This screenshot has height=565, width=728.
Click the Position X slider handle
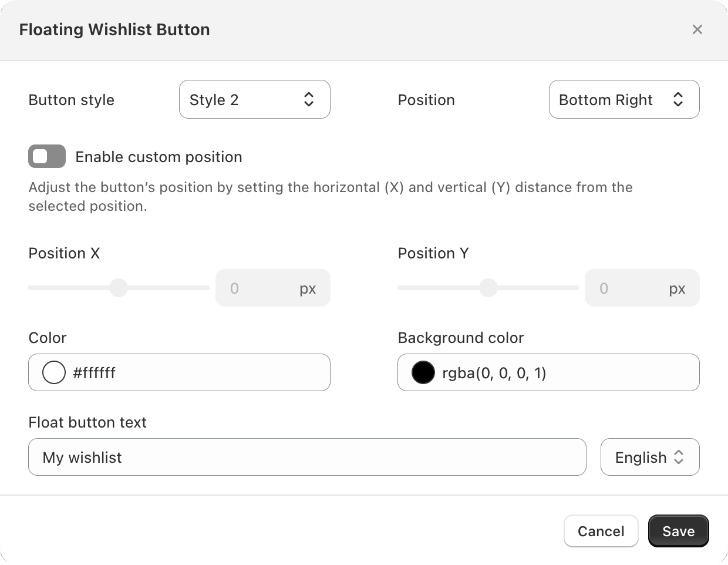click(119, 288)
